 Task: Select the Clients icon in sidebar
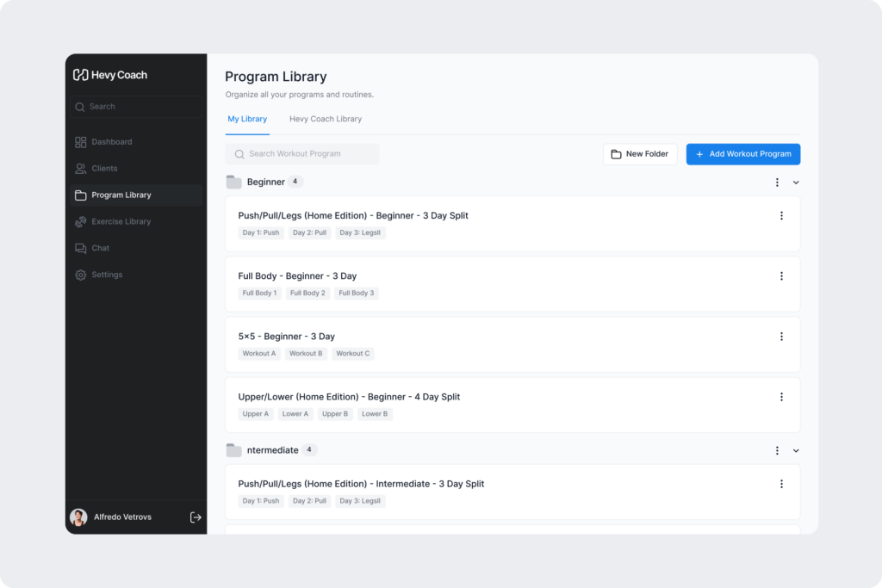(79, 168)
